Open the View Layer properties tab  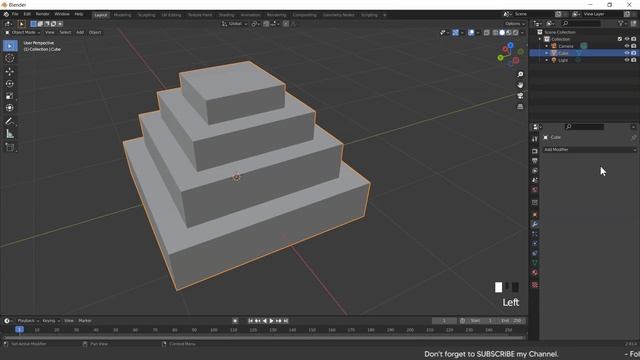535,171
